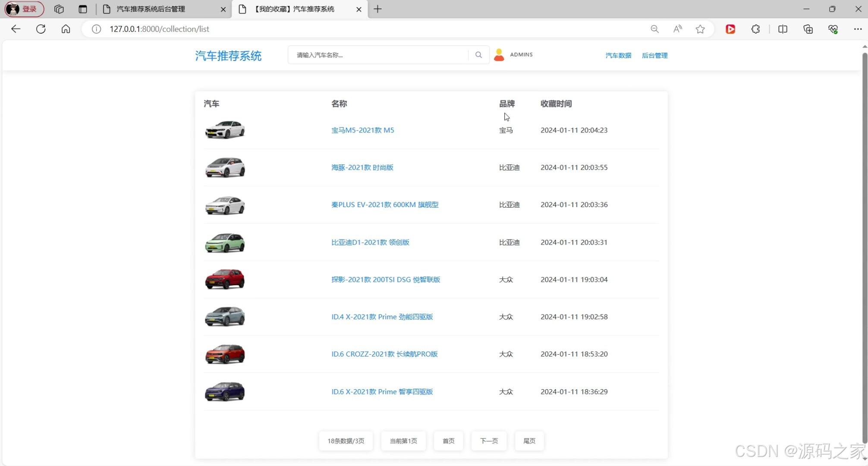Open the 宝马M5-2021款 M5 detail link
This screenshot has height=466, width=868.
tap(362, 130)
